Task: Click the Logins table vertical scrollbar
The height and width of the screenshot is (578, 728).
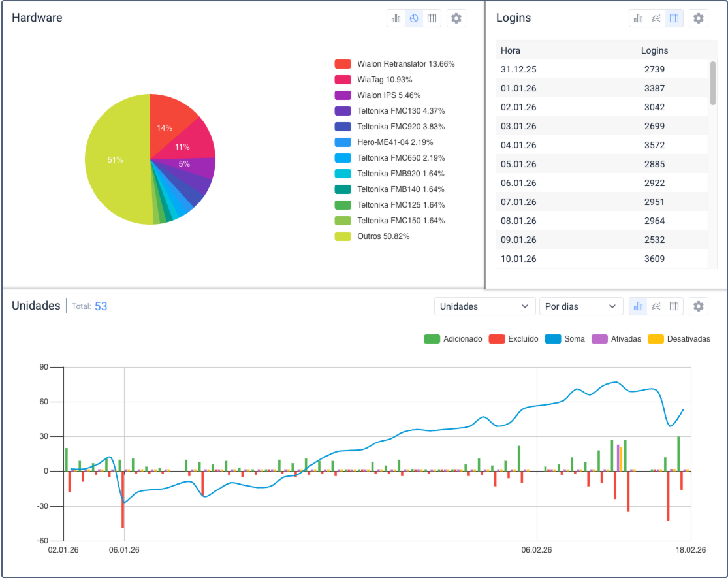Action: pyautogui.click(x=713, y=84)
